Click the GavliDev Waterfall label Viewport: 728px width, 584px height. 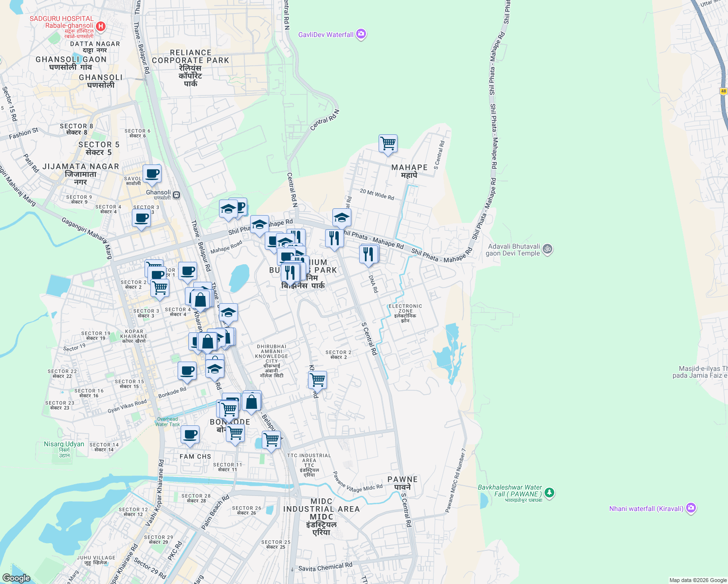click(326, 35)
